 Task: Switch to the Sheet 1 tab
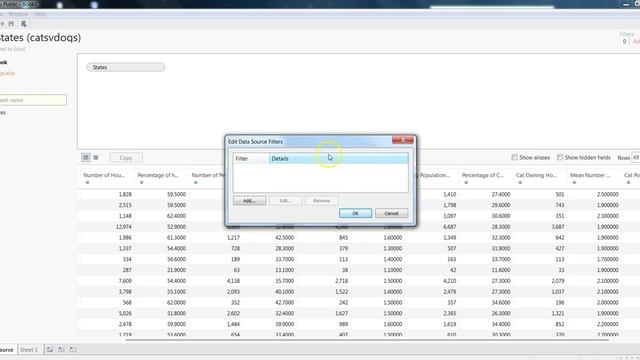pyautogui.click(x=29, y=350)
